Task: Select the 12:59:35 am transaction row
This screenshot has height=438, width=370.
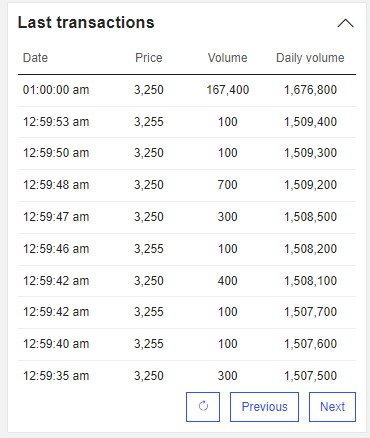Action: [x=187, y=376]
